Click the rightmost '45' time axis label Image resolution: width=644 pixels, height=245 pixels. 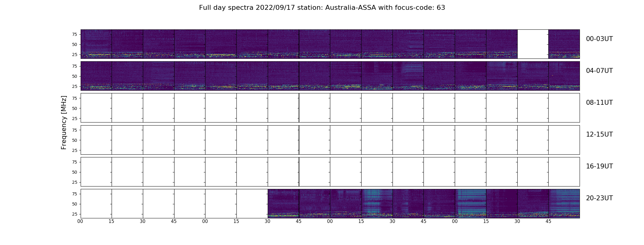tap(548, 221)
